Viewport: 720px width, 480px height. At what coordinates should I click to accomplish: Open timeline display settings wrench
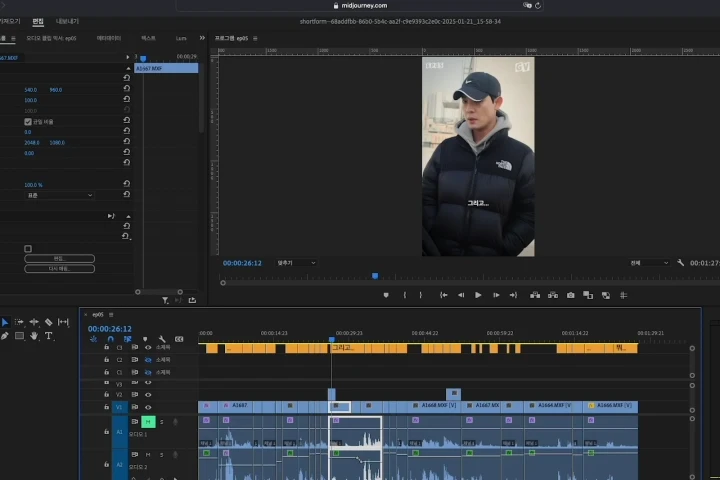click(x=162, y=339)
